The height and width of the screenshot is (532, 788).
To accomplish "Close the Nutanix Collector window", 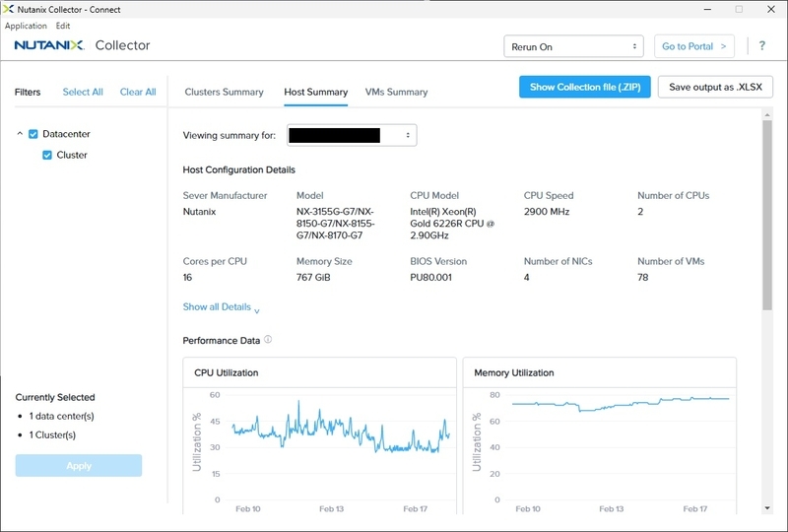I will click(771, 9).
